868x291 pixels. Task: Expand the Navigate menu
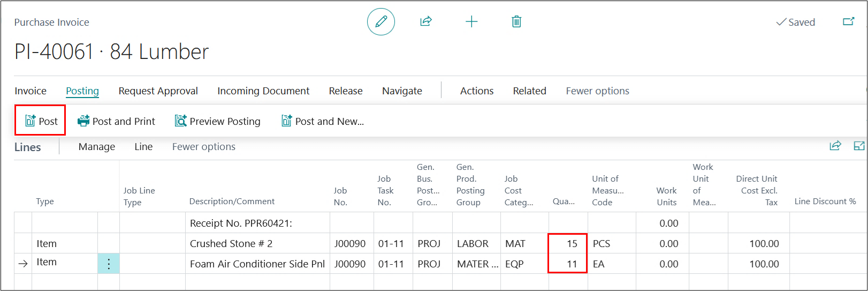402,91
